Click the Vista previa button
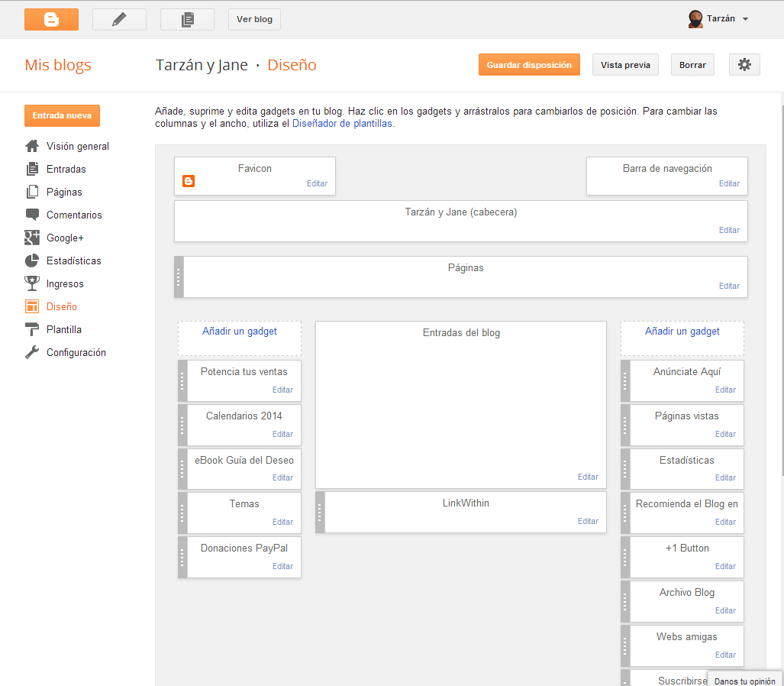Screen dimensions: 784x686 pyautogui.click(x=625, y=65)
